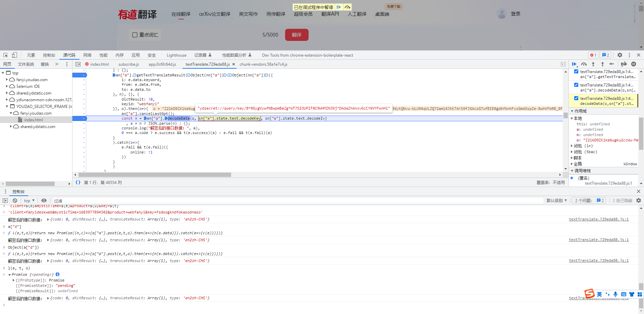The width and height of the screenshot is (644, 314).
Task: Step over next function call
Action: click(x=584, y=64)
